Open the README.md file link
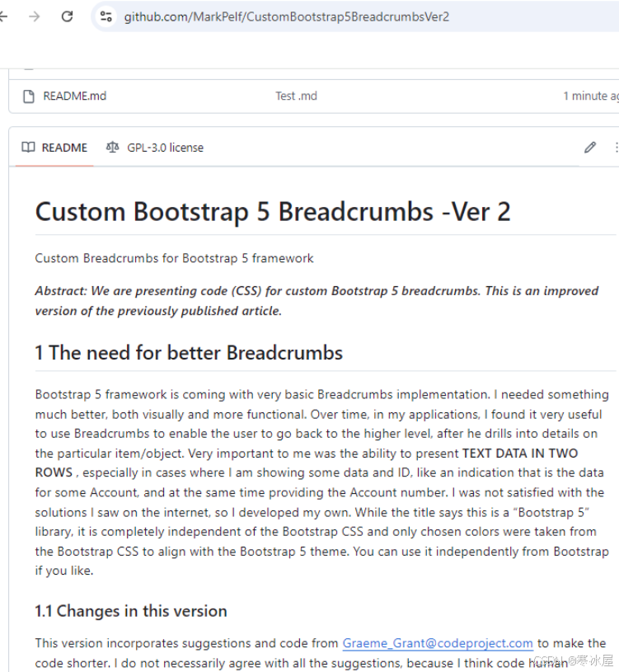 coord(74,96)
